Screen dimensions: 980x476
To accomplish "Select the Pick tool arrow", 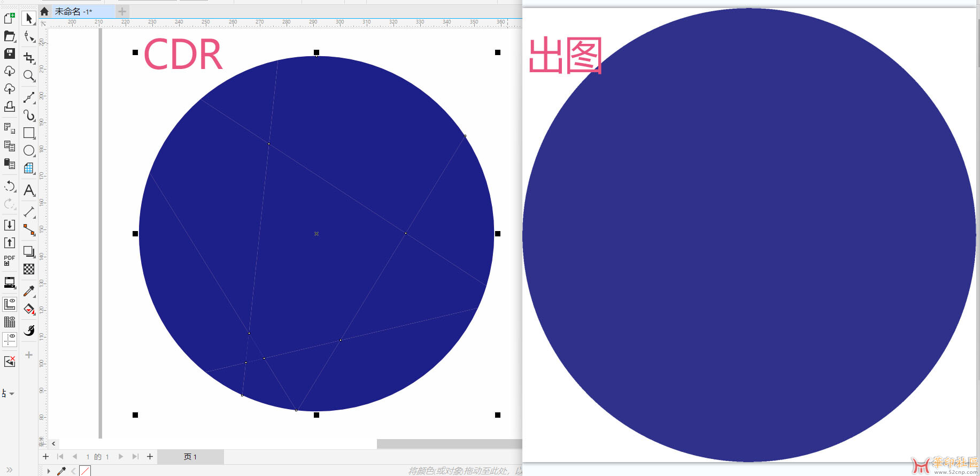I will click(29, 18).
